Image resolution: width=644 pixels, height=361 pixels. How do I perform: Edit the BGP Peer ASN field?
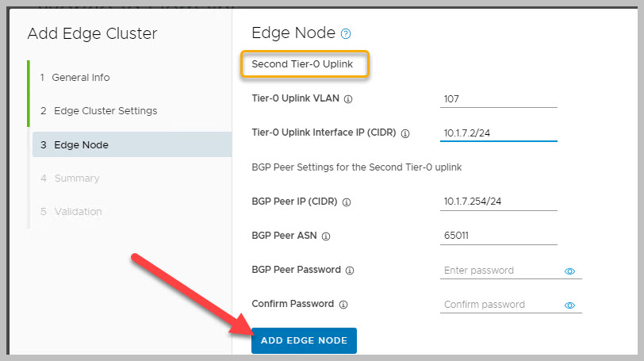tap(498, 236)
